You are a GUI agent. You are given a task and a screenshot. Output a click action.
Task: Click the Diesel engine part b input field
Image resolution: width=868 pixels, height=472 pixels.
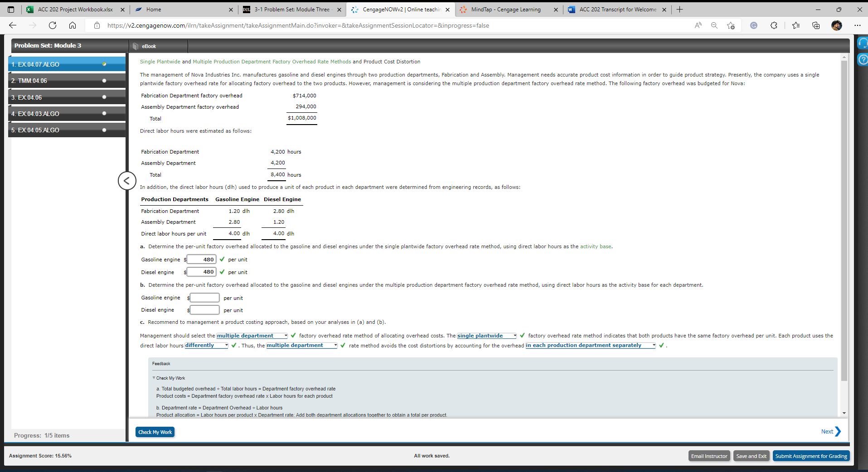coord(204,310)
